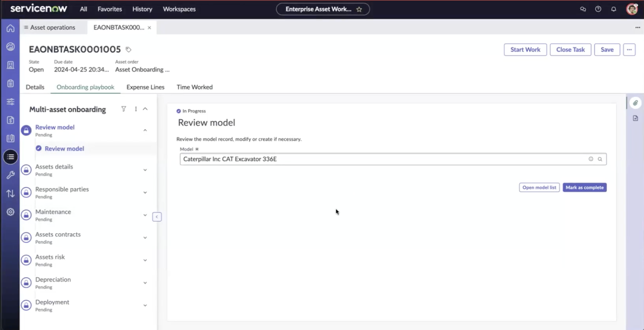
Task: Open the book catalog icon in sidebar
Action: [x=10, y=138]
